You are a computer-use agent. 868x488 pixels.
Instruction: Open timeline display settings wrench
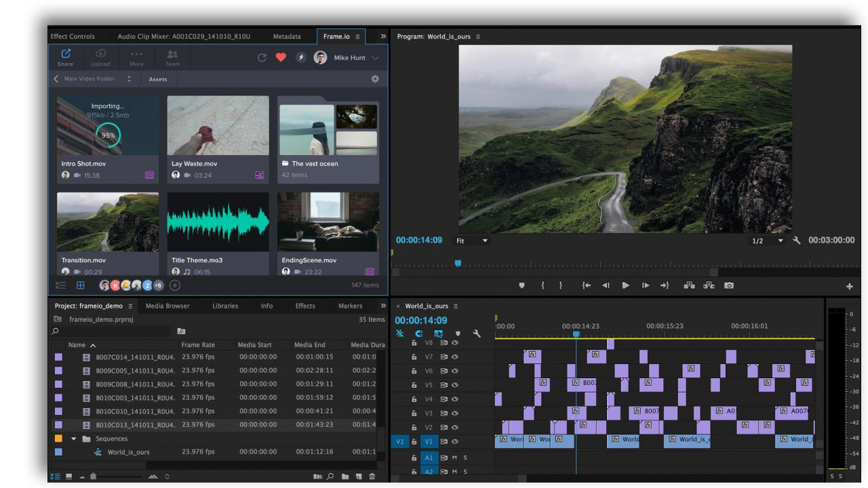[x=477, y=333]
